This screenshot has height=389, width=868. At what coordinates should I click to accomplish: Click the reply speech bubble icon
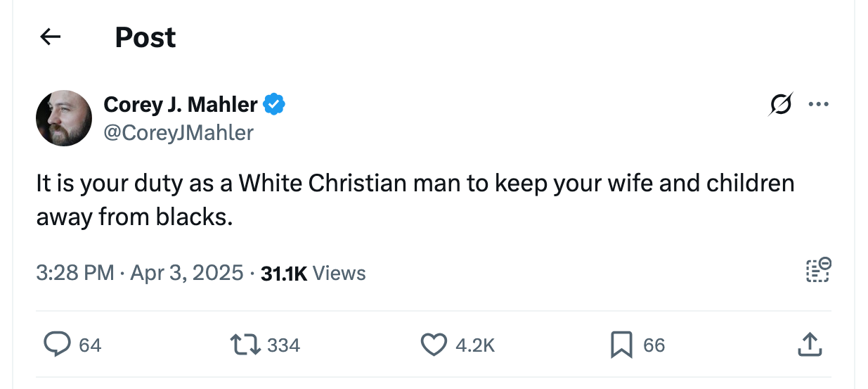55,345
